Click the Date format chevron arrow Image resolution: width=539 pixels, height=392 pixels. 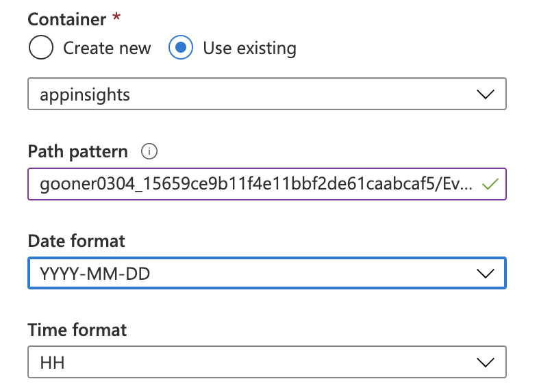click(x=485, y=274)
